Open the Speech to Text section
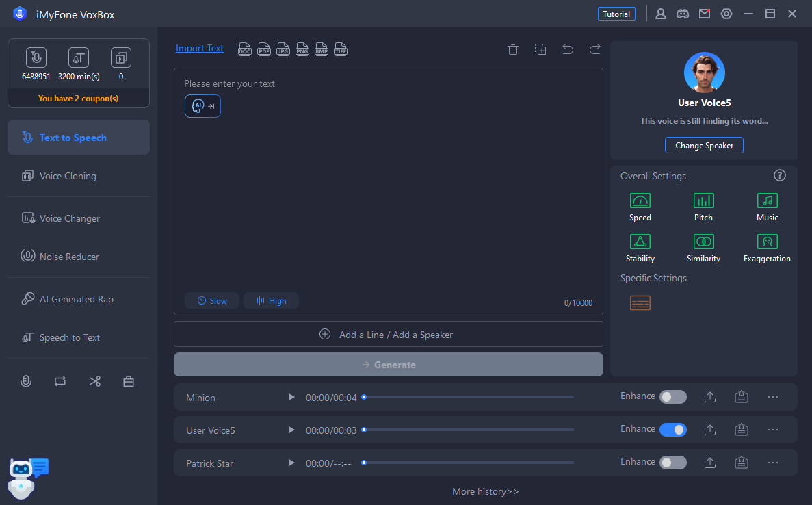The height and width of the screenshot is (505, 812). pyautogui.click(x=78, y=337)
